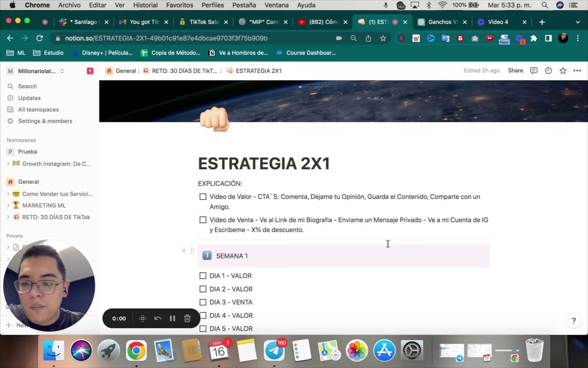The image size is (588, 368).
Task: Go back with the browser back arrow
Action: [x=10, y=38]
